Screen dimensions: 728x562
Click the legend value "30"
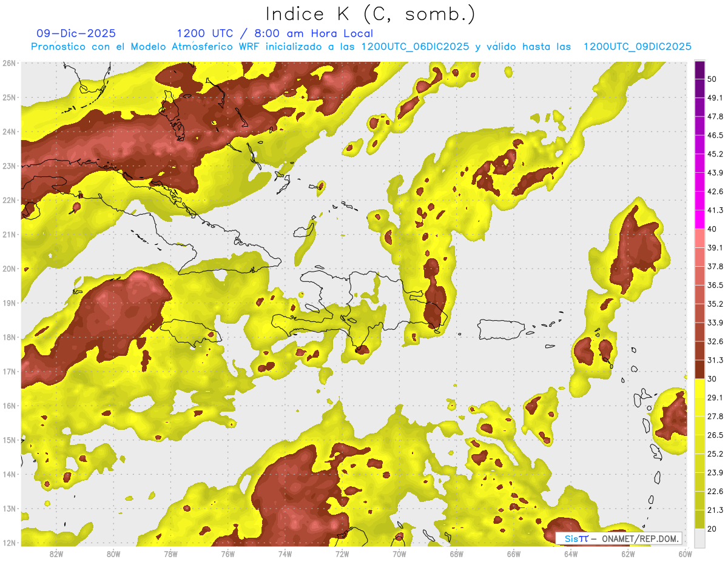(712, 379)
